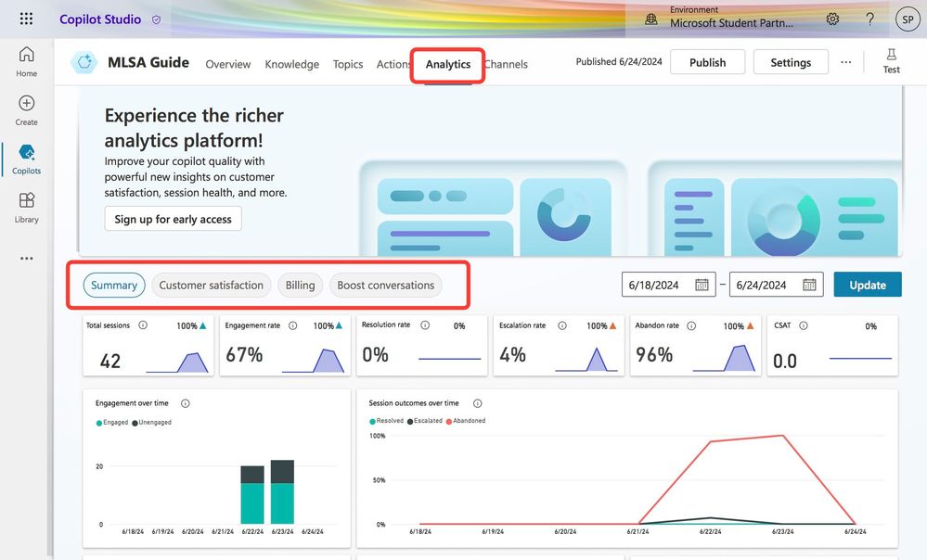Switch to the Knowledge tab
The width and height of the screenshot is (927, 560).
click(292, 64)
